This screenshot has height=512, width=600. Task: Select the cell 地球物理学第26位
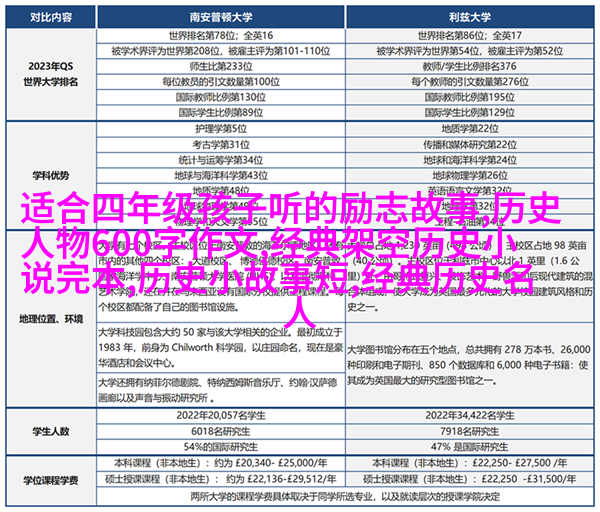point(470,176)
